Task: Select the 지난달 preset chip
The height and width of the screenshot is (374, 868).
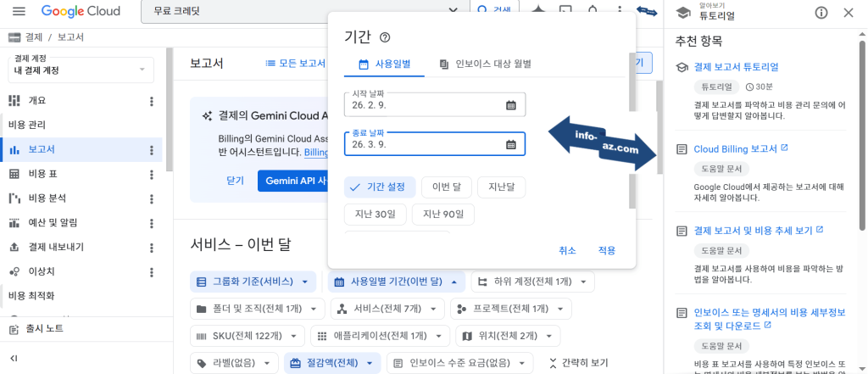Action: pos(502,187)
